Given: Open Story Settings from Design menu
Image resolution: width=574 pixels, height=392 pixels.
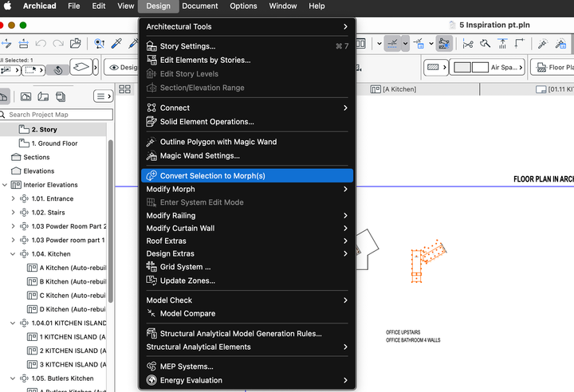Looking at the screenshot, I should pyautogui.click(x=247, y=46).
